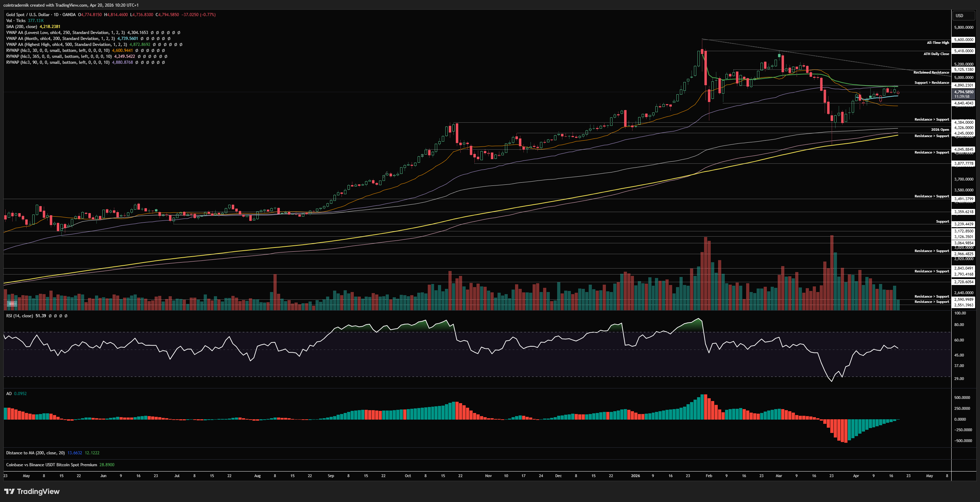Click the current price 4,794.5850 label

tap(963, 92)
